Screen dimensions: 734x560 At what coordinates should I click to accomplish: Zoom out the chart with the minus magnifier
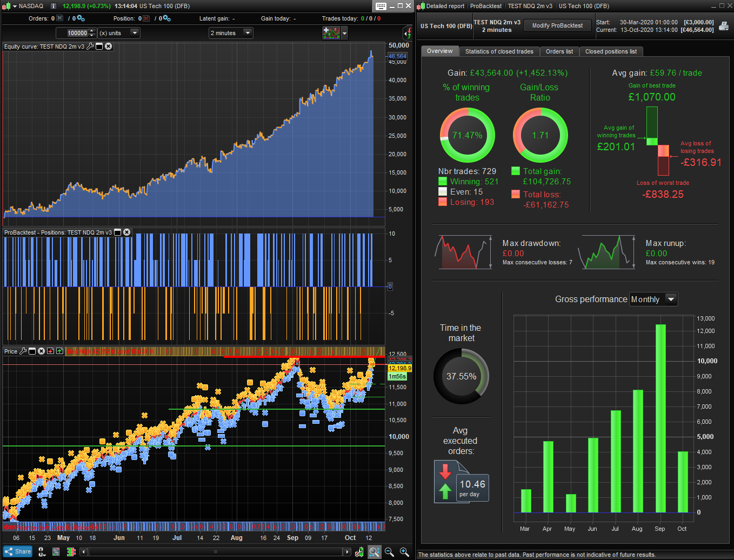click(389, 552)
